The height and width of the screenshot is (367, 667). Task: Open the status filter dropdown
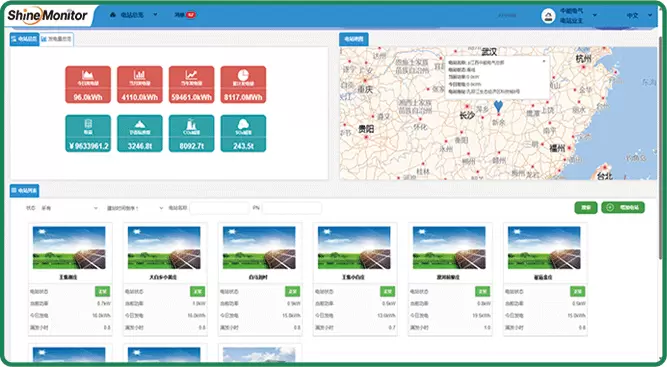[69, 208]
